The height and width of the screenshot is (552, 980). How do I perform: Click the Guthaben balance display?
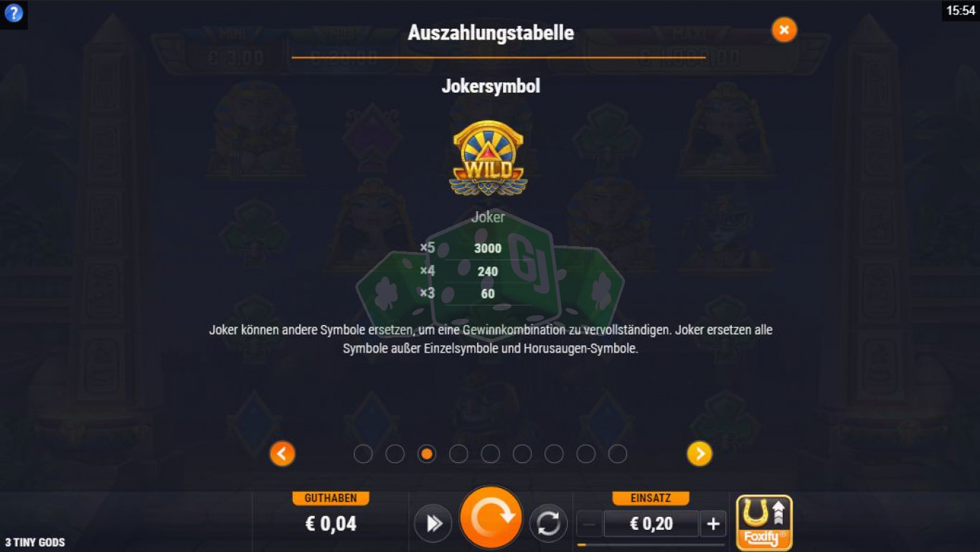[x=331, y=524]
